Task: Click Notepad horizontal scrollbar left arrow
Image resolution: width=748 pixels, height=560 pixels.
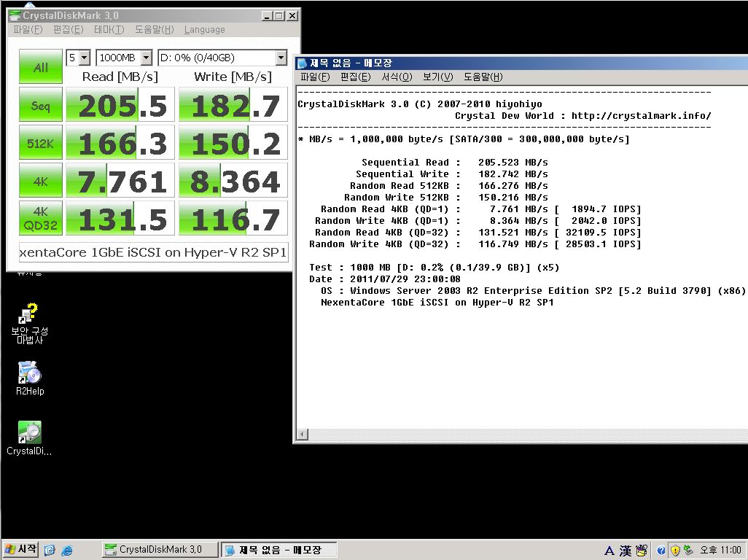Action: 303,434
